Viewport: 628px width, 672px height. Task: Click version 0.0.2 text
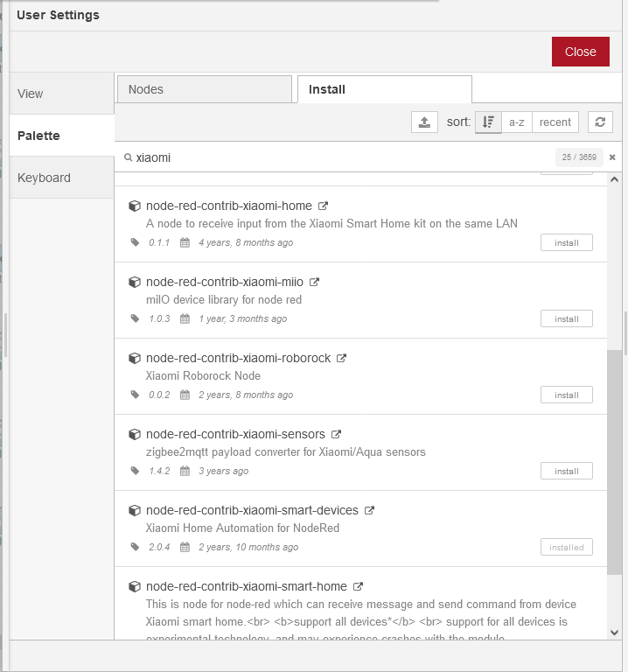159,395
